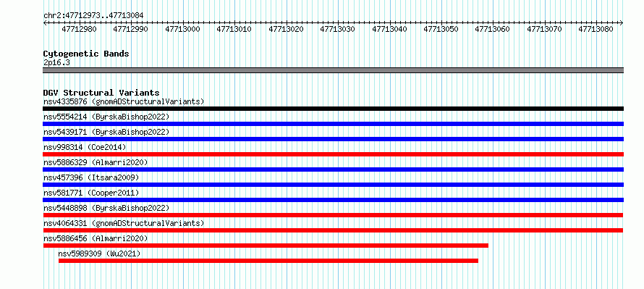Click the red nsv998314 Coe2014 bar

tap(333, 154)
